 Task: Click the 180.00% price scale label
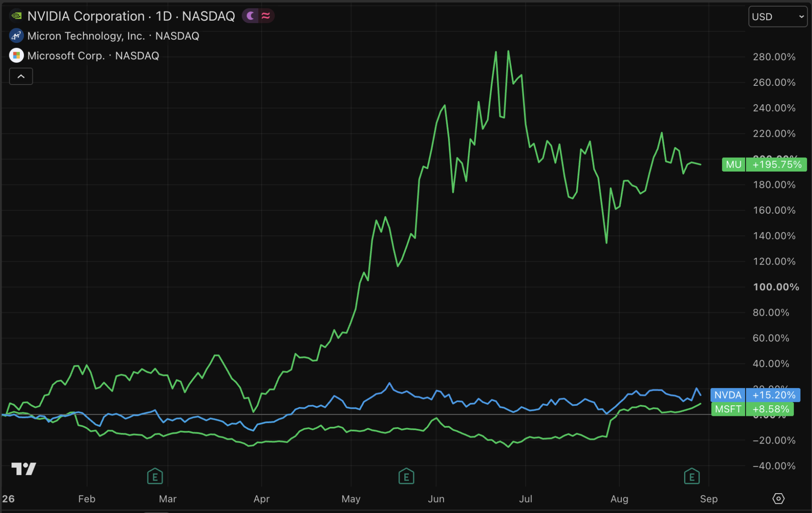coord(774,185)
